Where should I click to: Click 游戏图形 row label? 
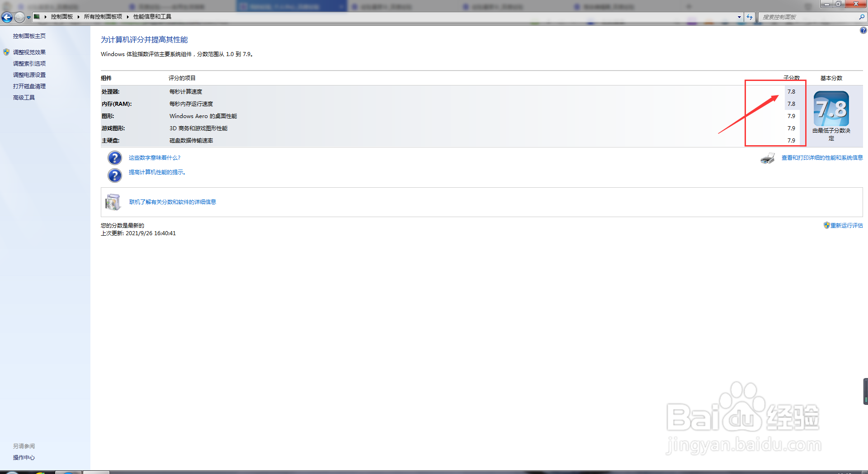point(113,128)
